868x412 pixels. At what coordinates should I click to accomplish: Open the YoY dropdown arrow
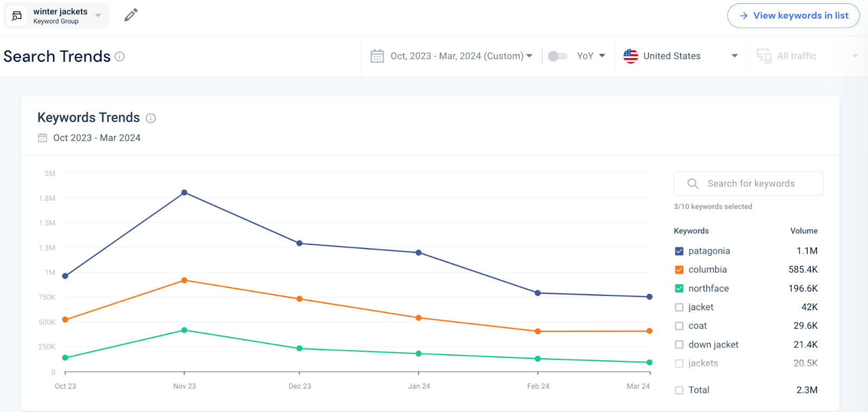(x=602, y=56)
